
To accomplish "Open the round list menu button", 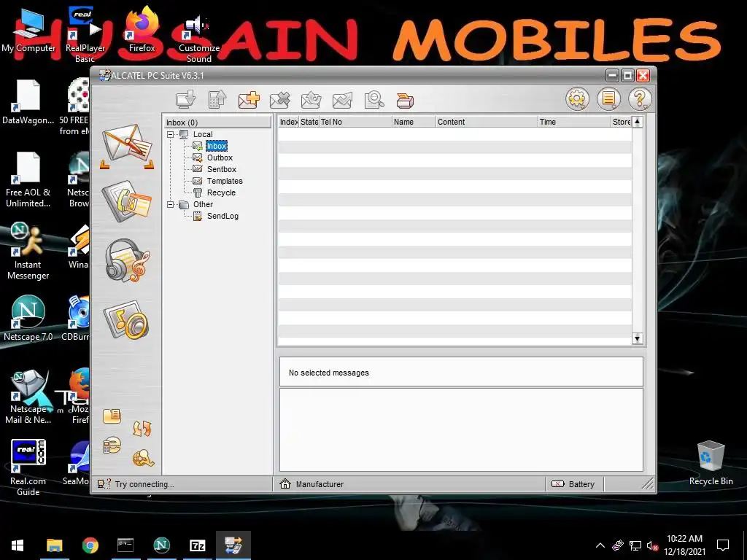I will 608,99.
